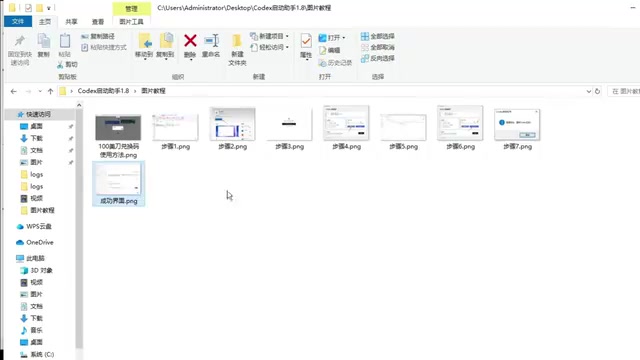Click Codex启动助手1.8 in breadcrumb

(x=103, y=91)
